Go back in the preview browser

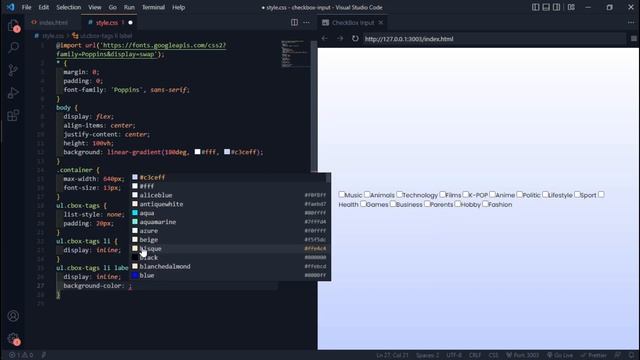(325, 38)
